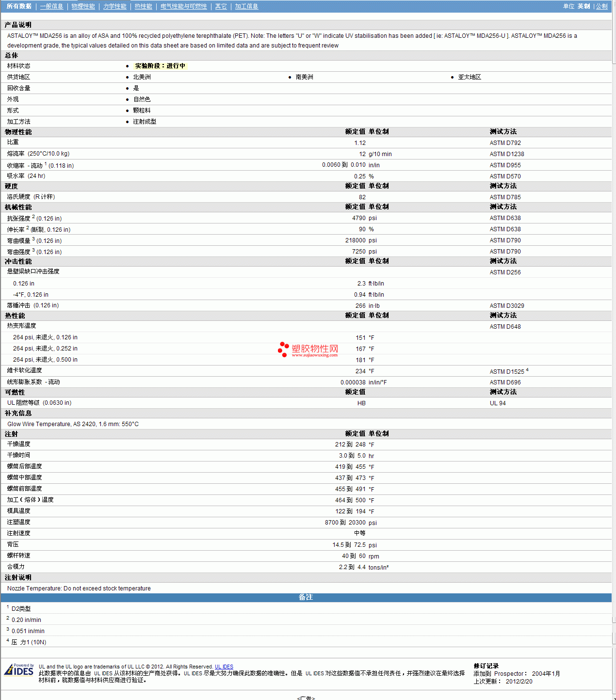
Task: Click the ASTM D696 test method
Action: 505,382
